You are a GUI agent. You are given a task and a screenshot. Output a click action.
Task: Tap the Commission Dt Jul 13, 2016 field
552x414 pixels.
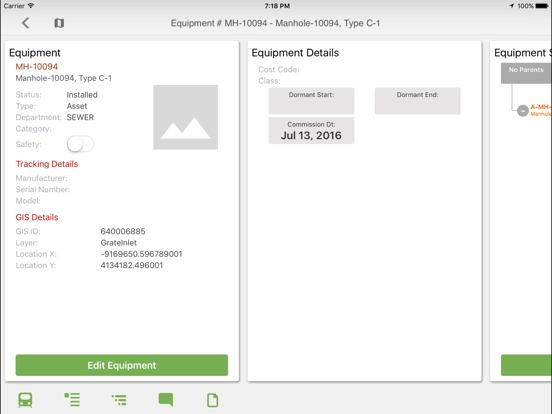pos(311,131)
